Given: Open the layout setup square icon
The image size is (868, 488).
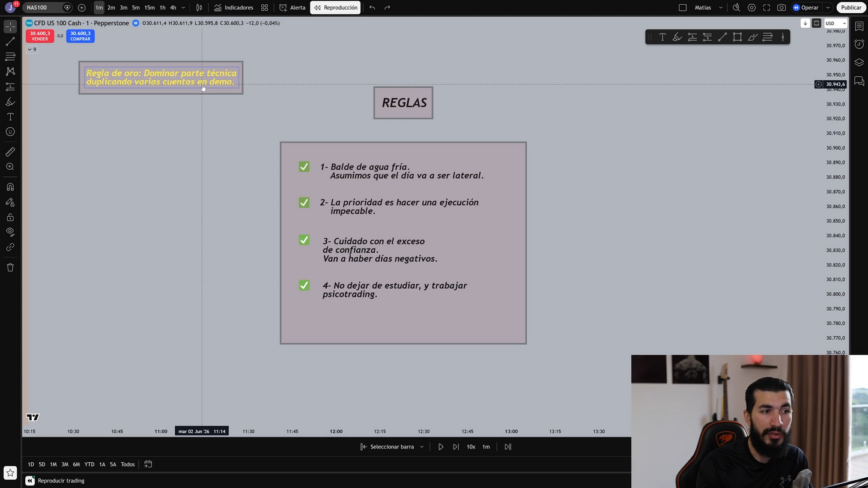Looking at the screenshot, I should (682, 8).
